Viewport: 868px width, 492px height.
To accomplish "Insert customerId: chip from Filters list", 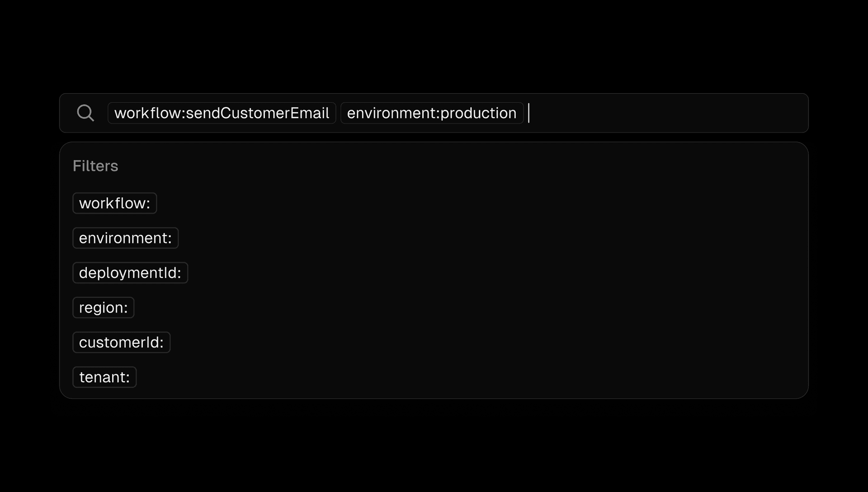I will (x=122, y=342).
